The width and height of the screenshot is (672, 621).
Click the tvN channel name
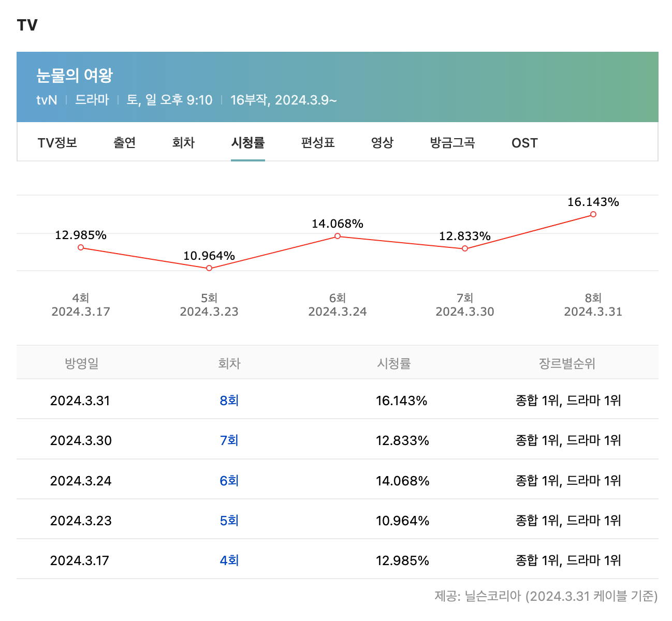(47, 100)
